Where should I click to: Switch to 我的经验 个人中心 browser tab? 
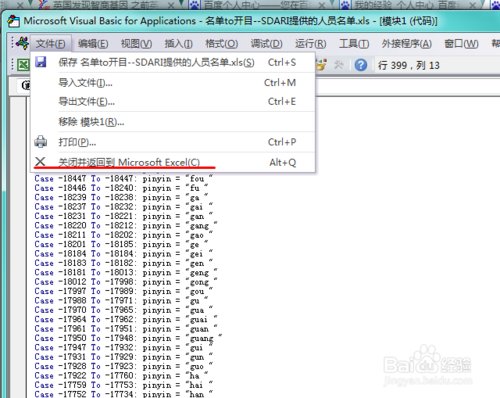click(x=408, y=5)
